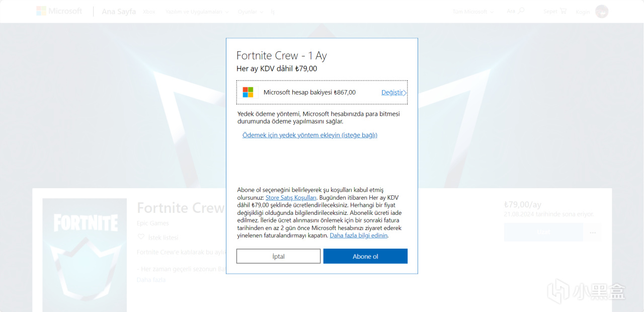Open the Xbox menu item
This screenshot has width=644, height=312.
[x=149, y=12]
